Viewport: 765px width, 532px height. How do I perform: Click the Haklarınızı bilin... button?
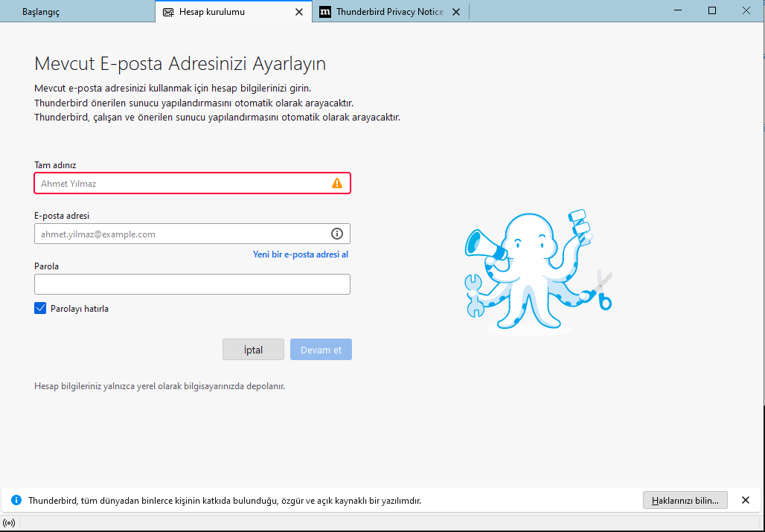tap(685, 500)
